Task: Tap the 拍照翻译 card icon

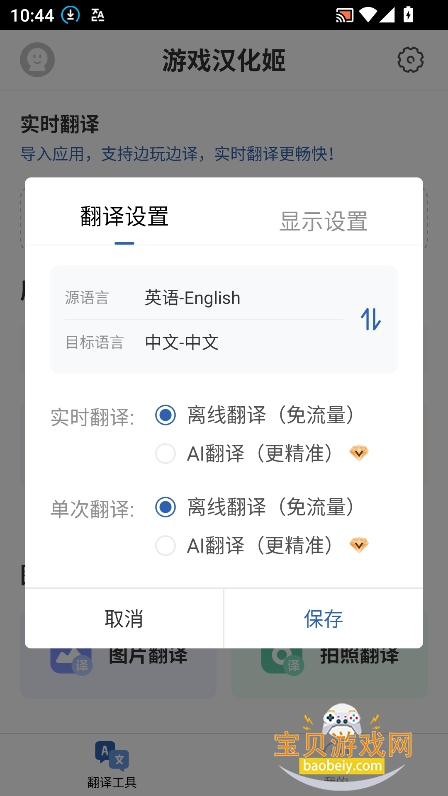Action: pos(282,660)
